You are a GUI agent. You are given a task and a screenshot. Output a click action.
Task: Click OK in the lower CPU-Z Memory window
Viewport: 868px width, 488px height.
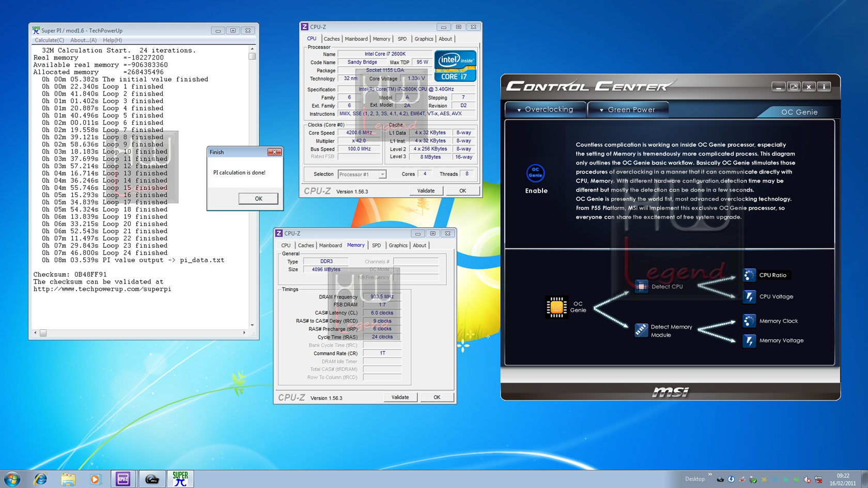437,397
